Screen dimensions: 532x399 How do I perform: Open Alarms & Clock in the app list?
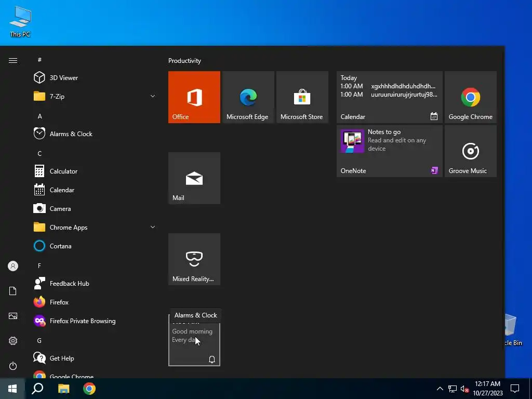pyautogui.click(x=95, y=134)
